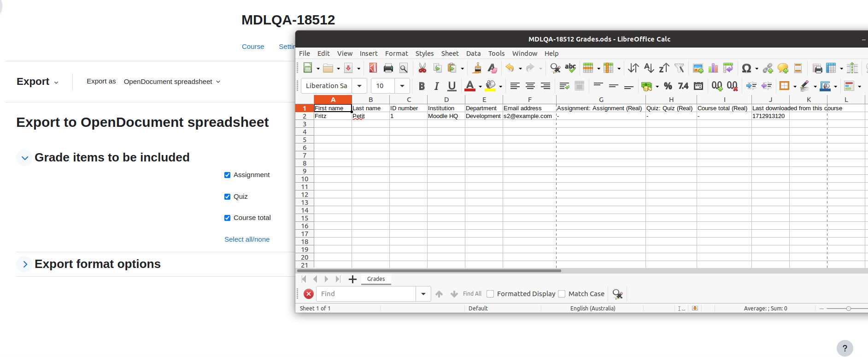Click the background color highlighter swatch
This screenshot has height=357, width=868.
coord(490,86)
